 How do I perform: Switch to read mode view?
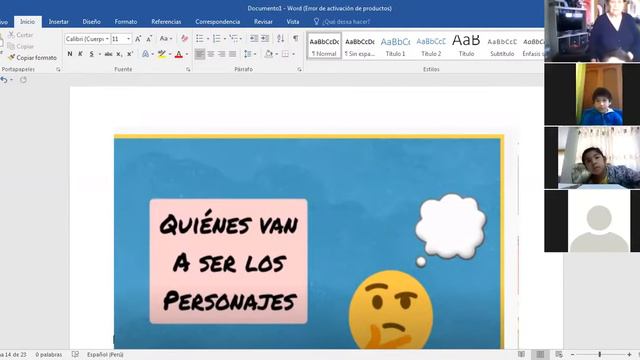click(521, 354)
